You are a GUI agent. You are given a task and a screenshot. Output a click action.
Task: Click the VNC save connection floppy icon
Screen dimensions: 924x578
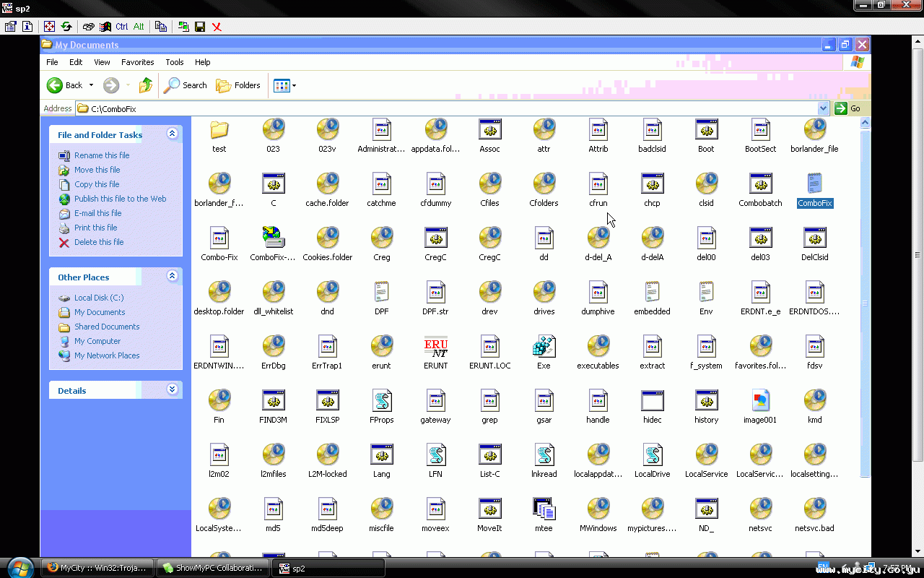pos(200,27)
